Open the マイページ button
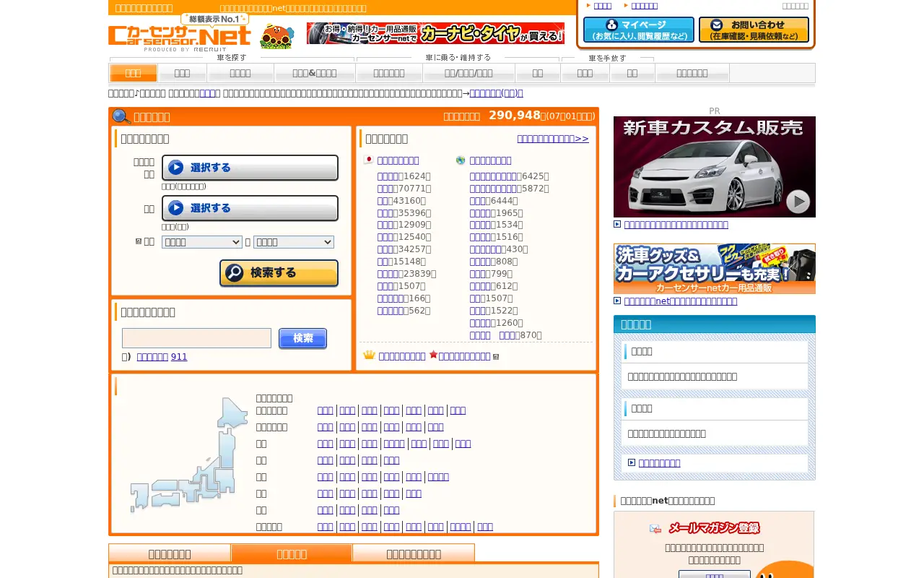 click(x=639, y=30)
